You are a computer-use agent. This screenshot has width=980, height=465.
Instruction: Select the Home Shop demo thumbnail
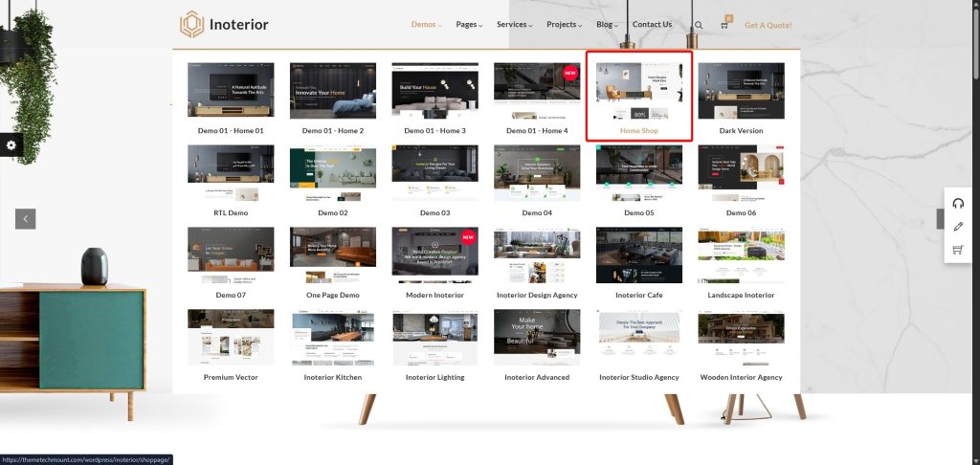tap(638, 91)
